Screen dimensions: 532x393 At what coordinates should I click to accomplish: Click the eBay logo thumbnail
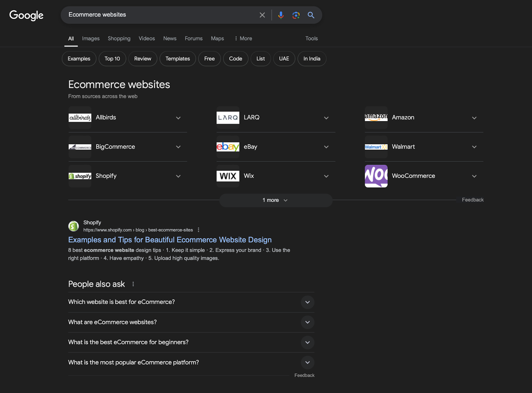pyautogui.click(x=228, y=147)
